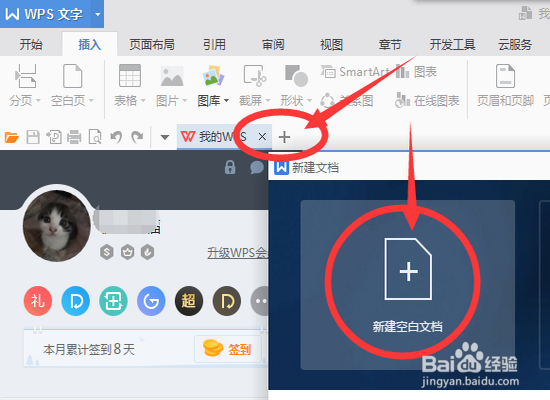Click the gray more dots icon
The image size is (550, 400).
coord(260,301)
